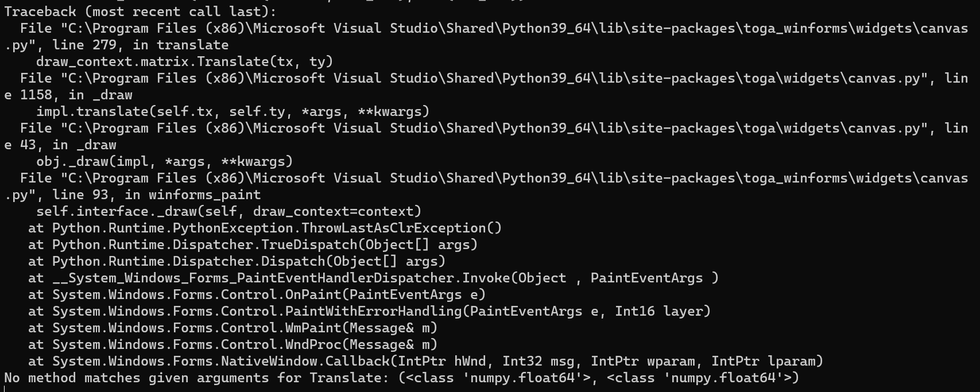Click the Control.WndProc stack frame
Viewport: 980px width, 392px height.
click(233, 344)
